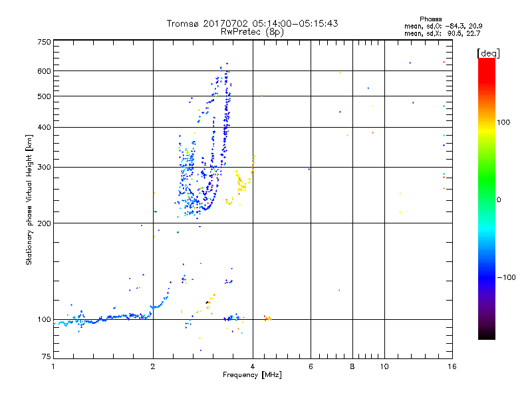This screenshot has height=399, width=532.
Task: Click the frequency axis tick "8"
Action: 352,366
